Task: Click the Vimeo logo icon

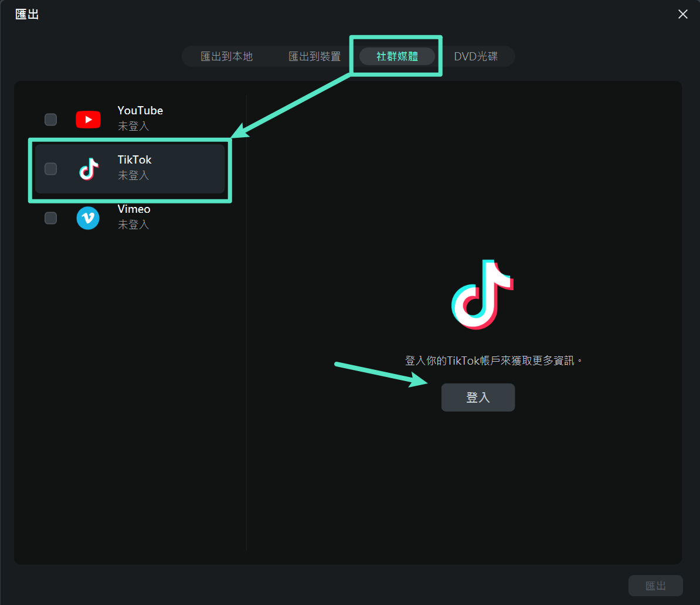Action: [x=88, y=218]
